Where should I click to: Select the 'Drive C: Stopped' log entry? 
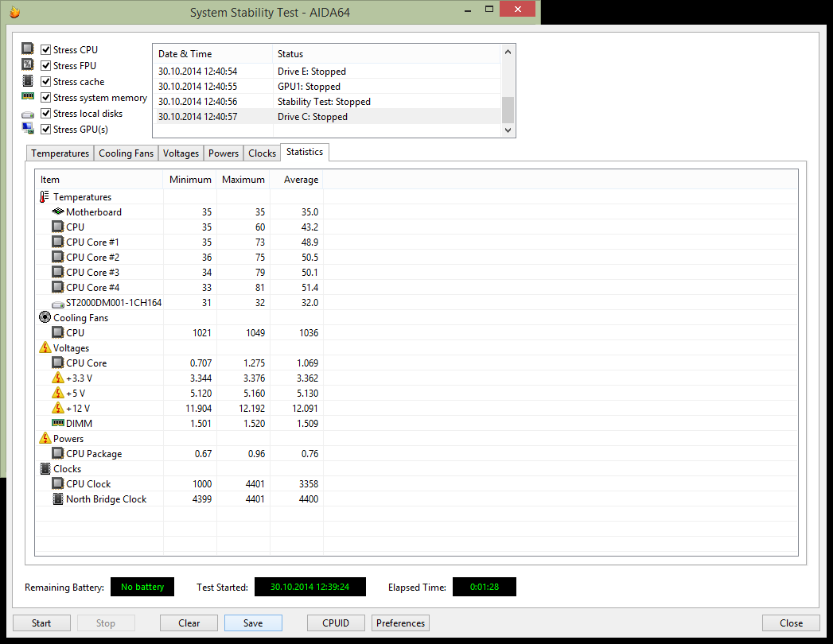coord(327,117)
